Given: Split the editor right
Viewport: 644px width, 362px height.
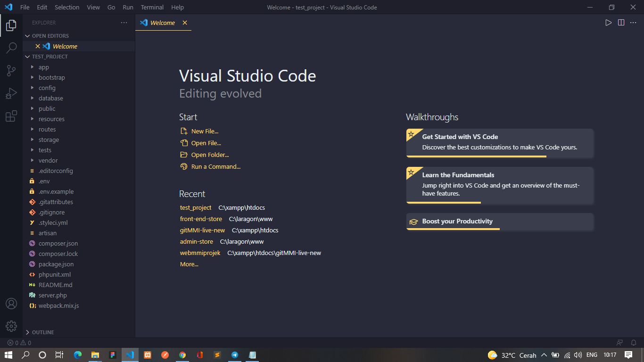Looking at the screenshot, I should pyautogui.click(x=621, y=23).
